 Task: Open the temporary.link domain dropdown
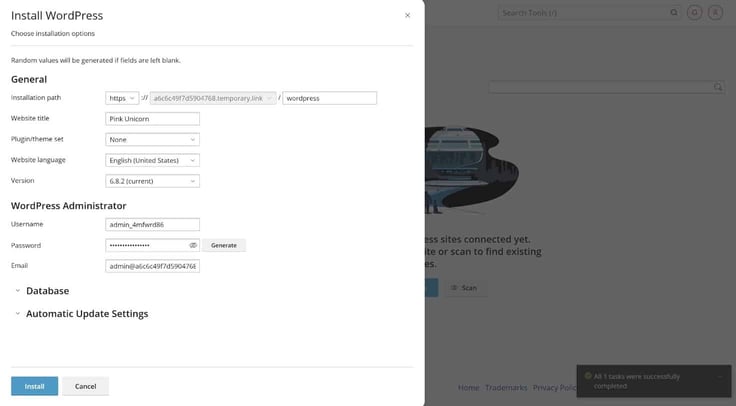coord(213,98)
